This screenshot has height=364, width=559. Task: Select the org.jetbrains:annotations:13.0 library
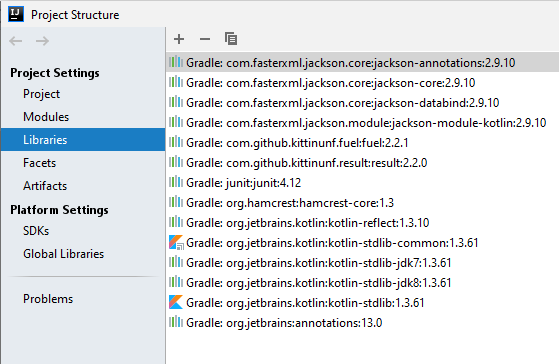coord(363,323)
